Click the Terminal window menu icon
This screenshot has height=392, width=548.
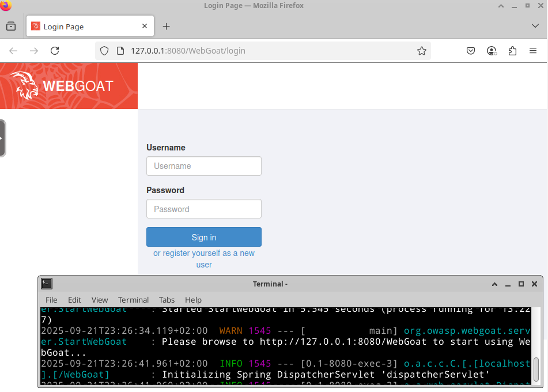click(47, 284)
